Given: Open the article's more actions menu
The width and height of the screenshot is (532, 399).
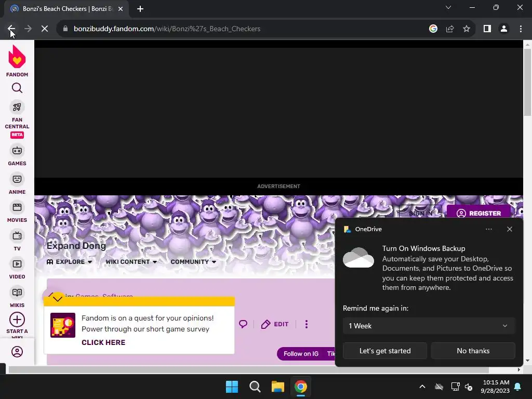Looking at the screenshot, I should (x=307, y=324).
